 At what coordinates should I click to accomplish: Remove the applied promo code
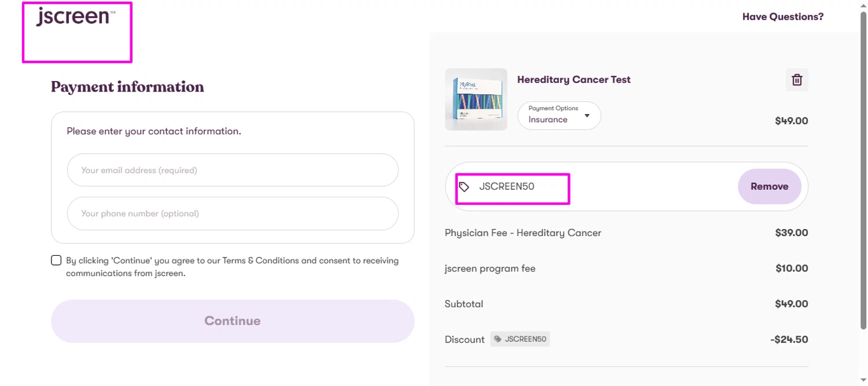(769, 186)
